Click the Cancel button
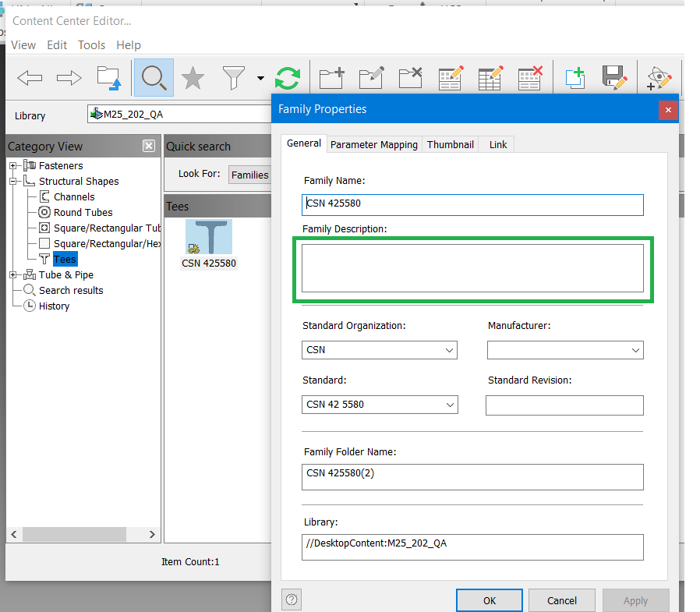The height and width of the screenshot is (612, 700). pos(561,600)
